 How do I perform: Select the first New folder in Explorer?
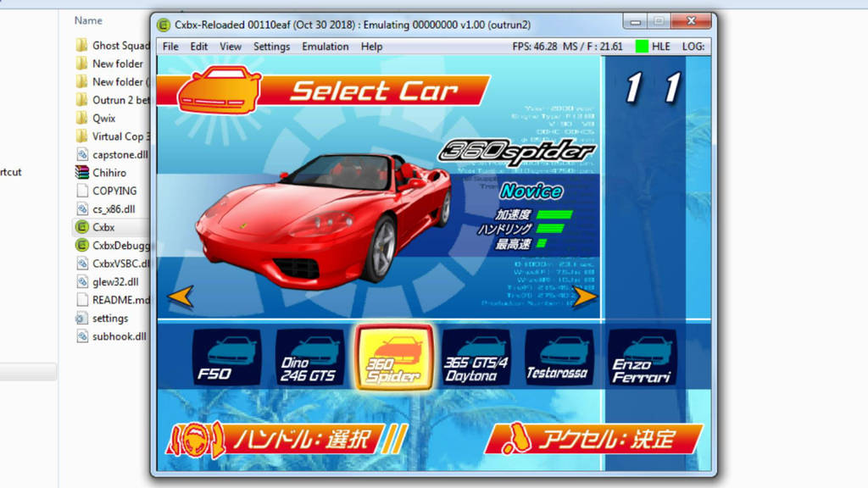pos(109,64)
